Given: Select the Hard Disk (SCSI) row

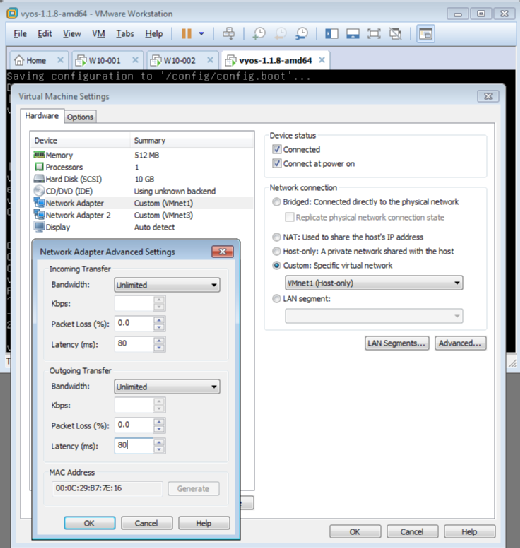Looking at the screenshot, I should point(143,179).
